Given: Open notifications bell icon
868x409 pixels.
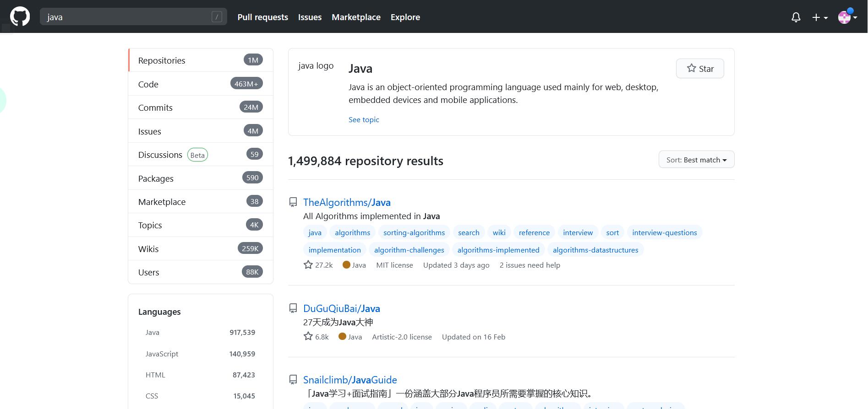Looking at the screenshot, I should tap(796, 17).
